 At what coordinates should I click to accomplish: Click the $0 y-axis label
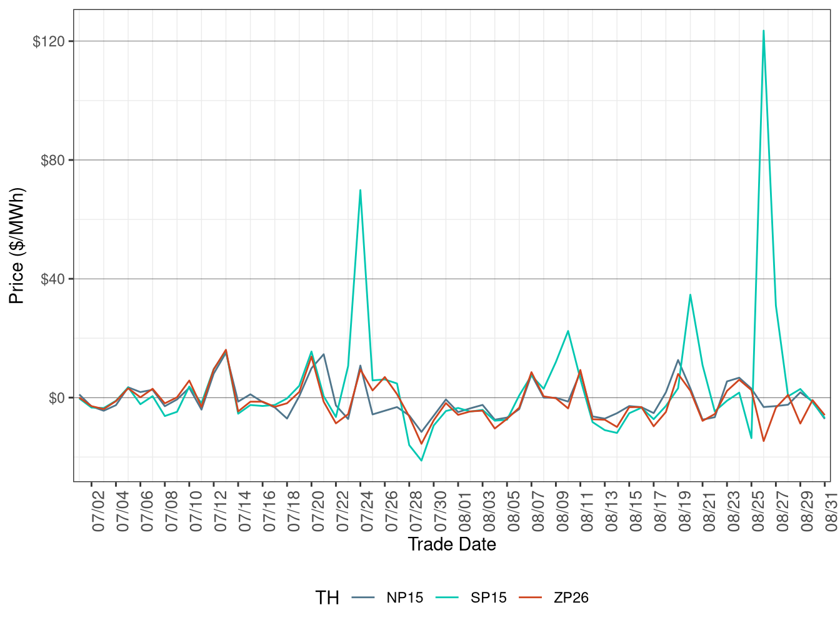click(x=57, y=397)
